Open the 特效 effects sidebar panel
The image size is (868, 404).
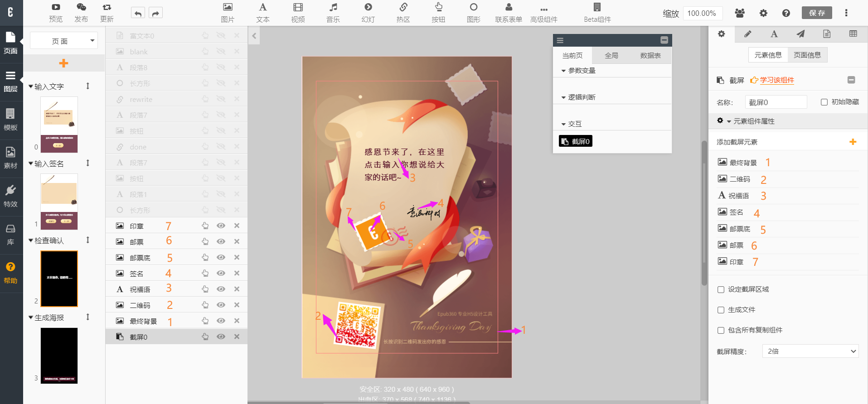tap(10, 196)
